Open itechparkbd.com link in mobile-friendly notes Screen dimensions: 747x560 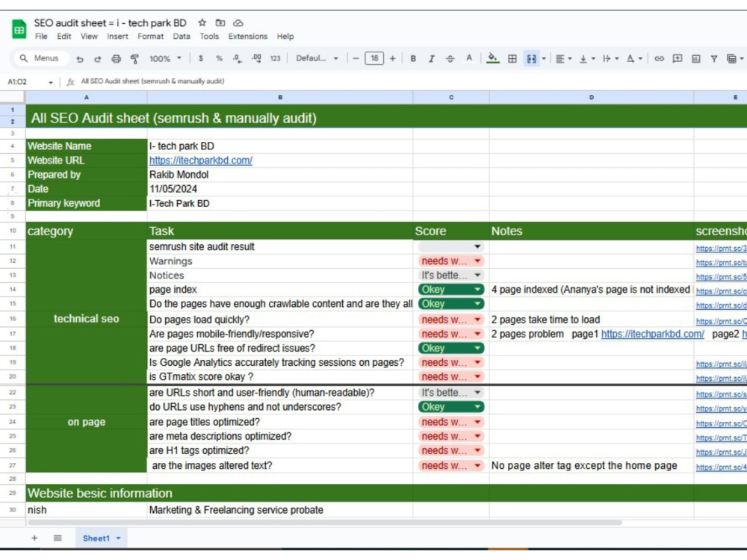coord(652,334)
